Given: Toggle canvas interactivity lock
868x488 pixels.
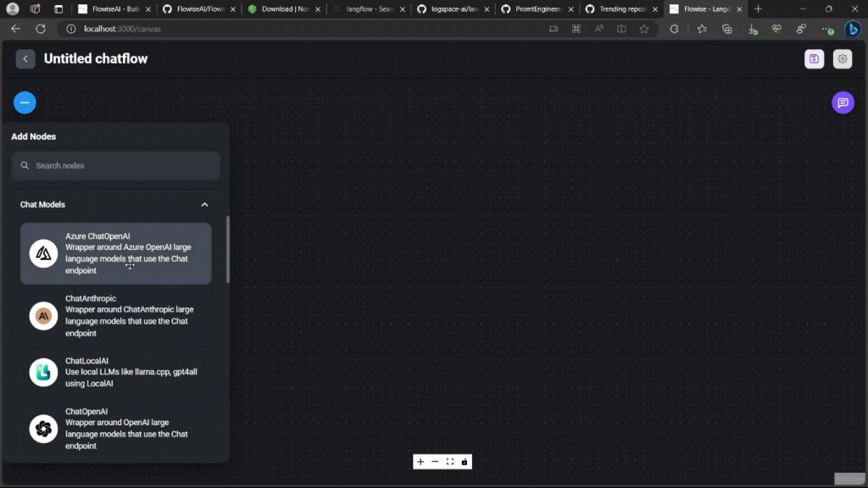Looking at the screenshot, I should pyautogui.click(x=465, y=462).
